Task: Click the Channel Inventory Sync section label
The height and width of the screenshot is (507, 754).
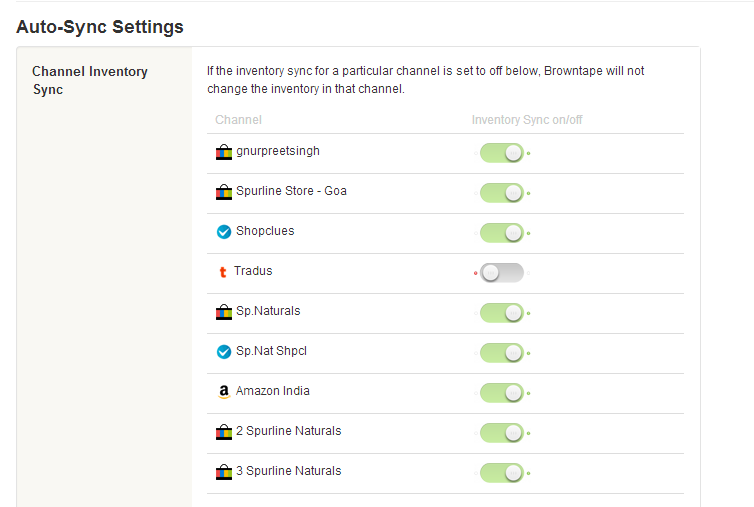Action: 89,81
